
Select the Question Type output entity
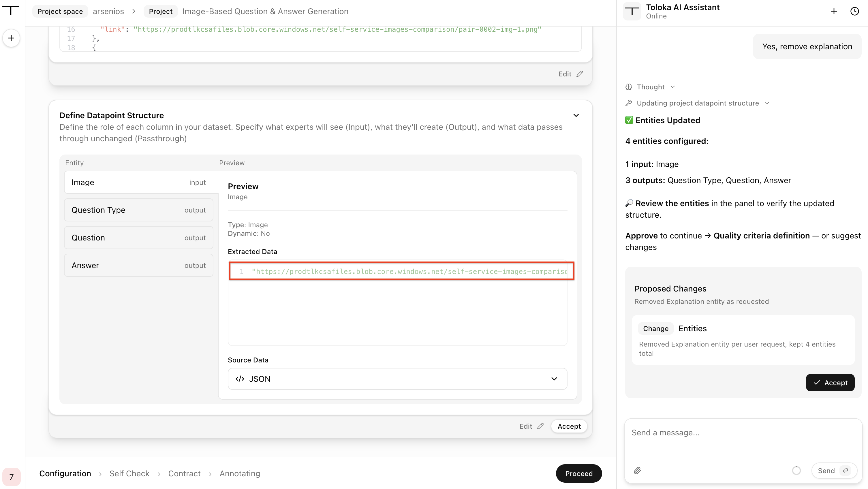[138, 210]
